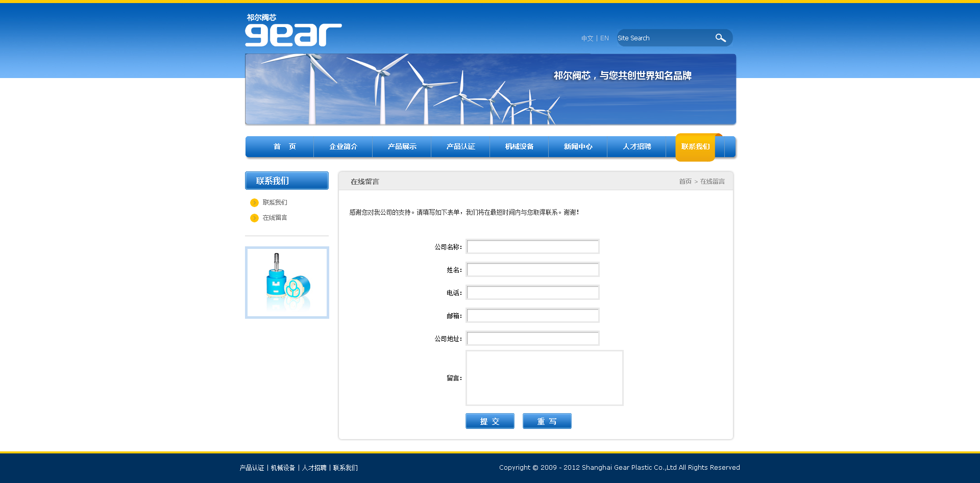Open the 首页 navigation tab
This screenshot has width=980, height=483.
tap(284, 147)
